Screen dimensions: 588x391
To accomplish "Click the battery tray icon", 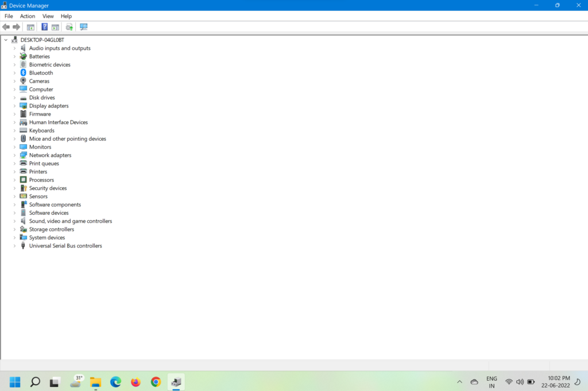I will tap(531, 382).
